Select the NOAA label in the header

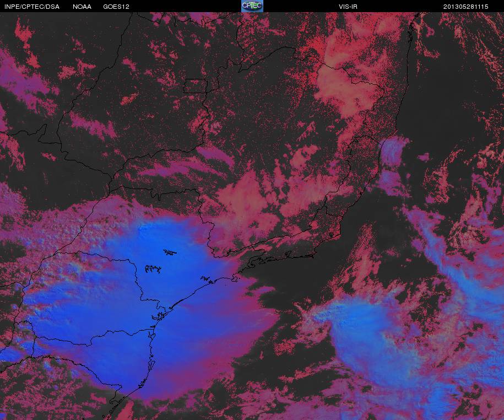point(82,7)
